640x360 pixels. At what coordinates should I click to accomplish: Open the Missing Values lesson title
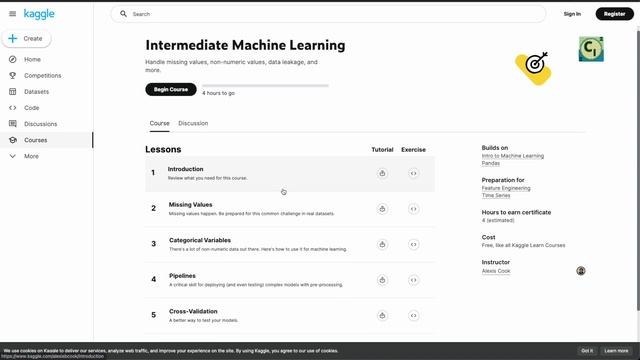(191, 204)
